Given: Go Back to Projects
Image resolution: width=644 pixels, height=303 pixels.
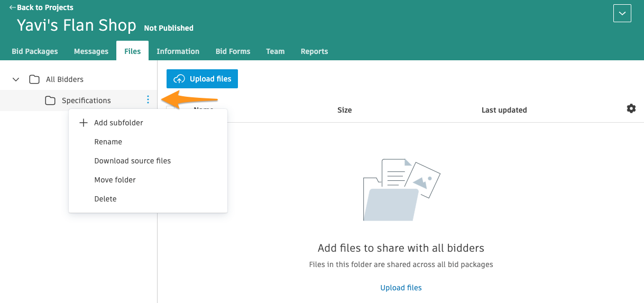Looking at the screenshot, I should (x=41, y=7).
